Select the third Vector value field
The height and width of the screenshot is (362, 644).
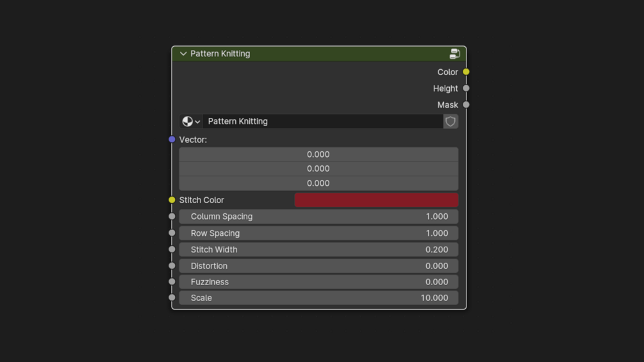pos(318,183)
